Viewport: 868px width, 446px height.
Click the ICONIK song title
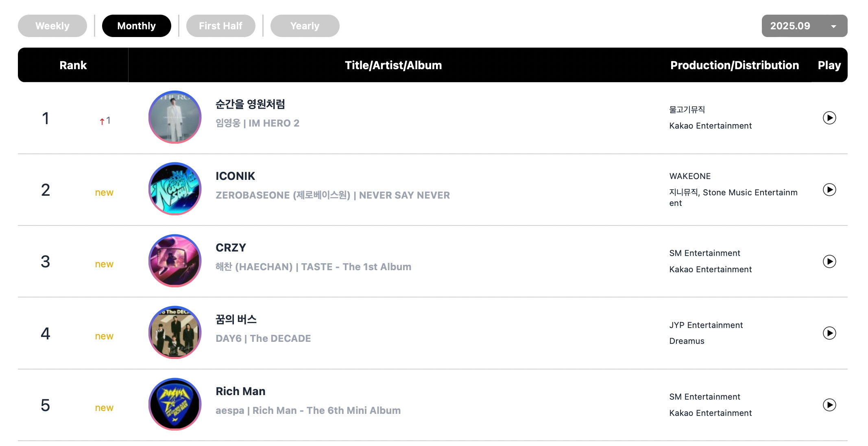point(235,176)
